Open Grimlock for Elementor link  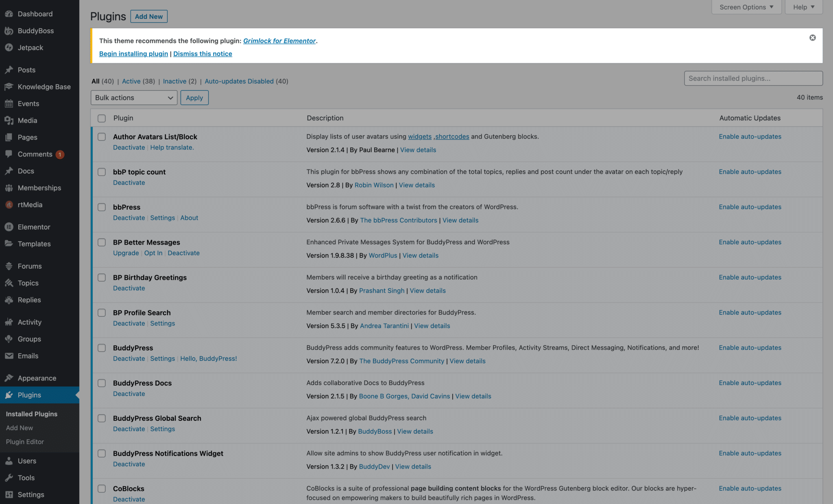(279, 41)
